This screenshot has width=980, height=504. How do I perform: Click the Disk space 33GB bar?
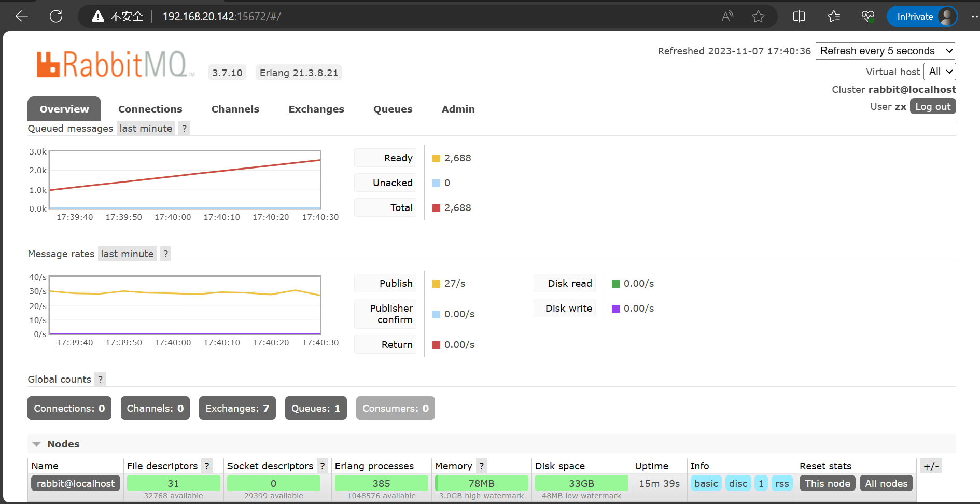tap(581, 483)
